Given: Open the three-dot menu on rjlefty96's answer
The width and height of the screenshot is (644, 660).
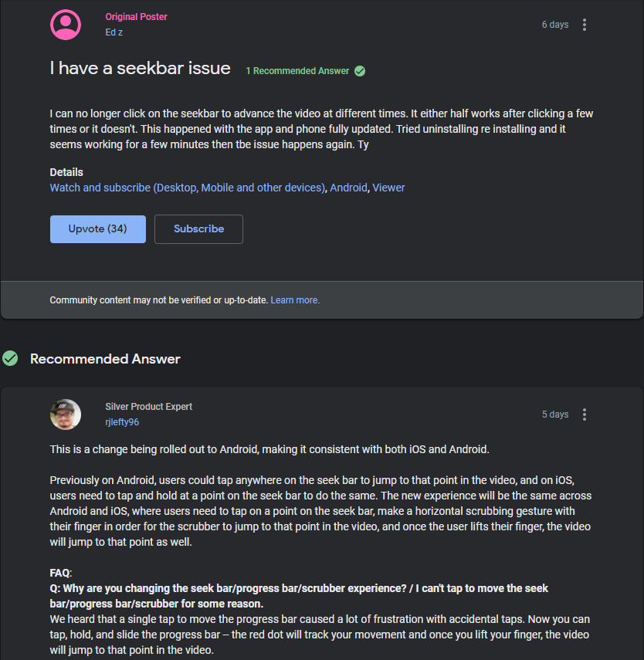Looking at the screenshot, I should [x=585, y=415].
